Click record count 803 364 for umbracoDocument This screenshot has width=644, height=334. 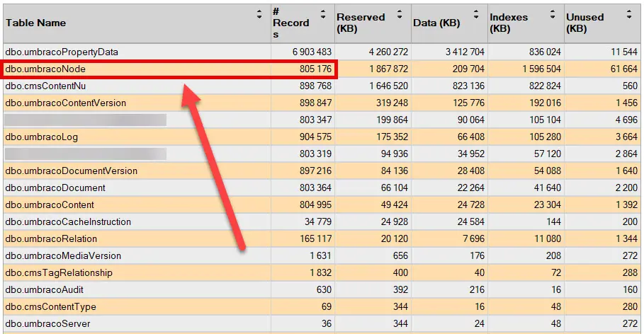[x=315, y=188]
